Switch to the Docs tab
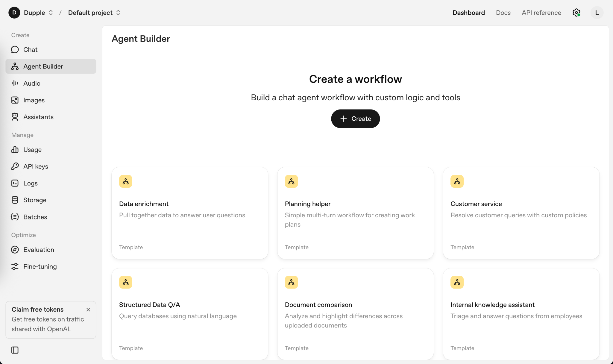The image size is (613, 364). 503,13
